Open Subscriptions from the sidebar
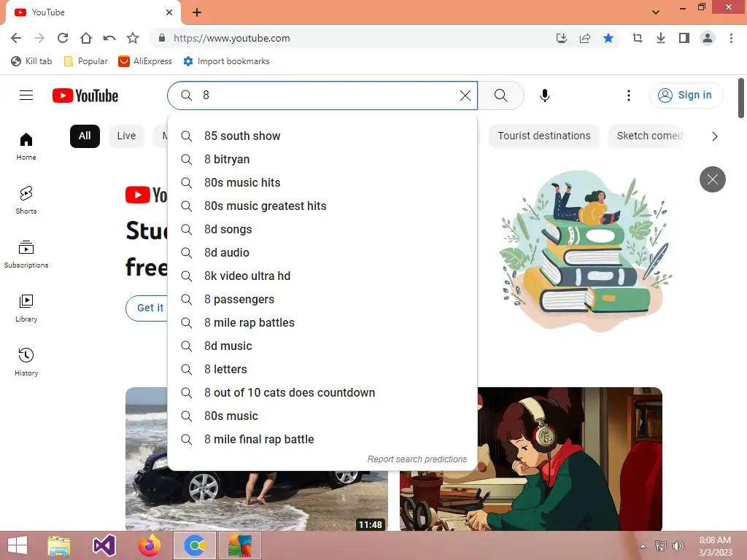The image size is (747, 560). pyautogui.click(x=26, y=254)
